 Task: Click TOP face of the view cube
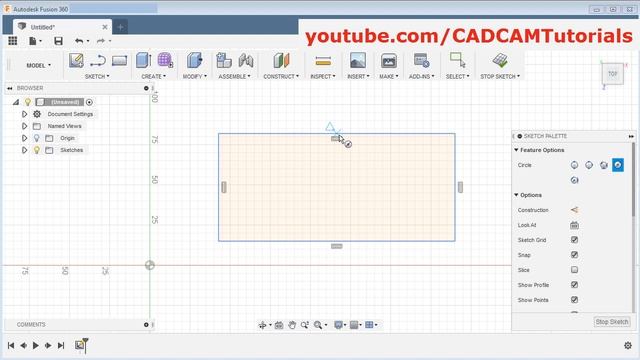click(x=612, y=74)
